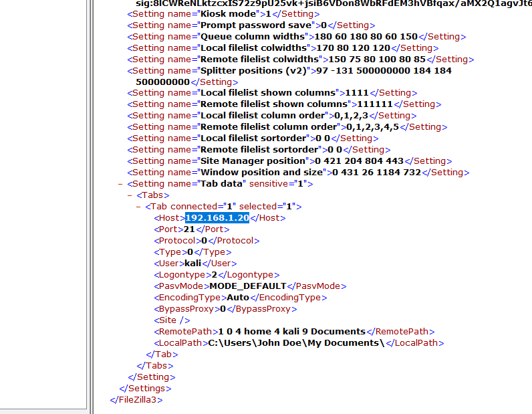Collapse the Tab connected element
The height and width of the screenshot is (414, 532).
pyautogui.click(x=138, y=207)
